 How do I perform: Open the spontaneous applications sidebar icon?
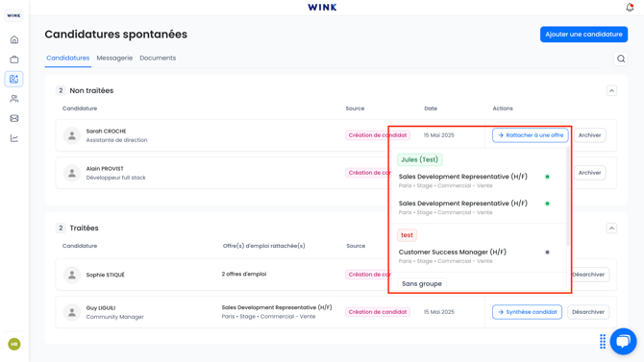pyautogui.click(x=14, y=79)
